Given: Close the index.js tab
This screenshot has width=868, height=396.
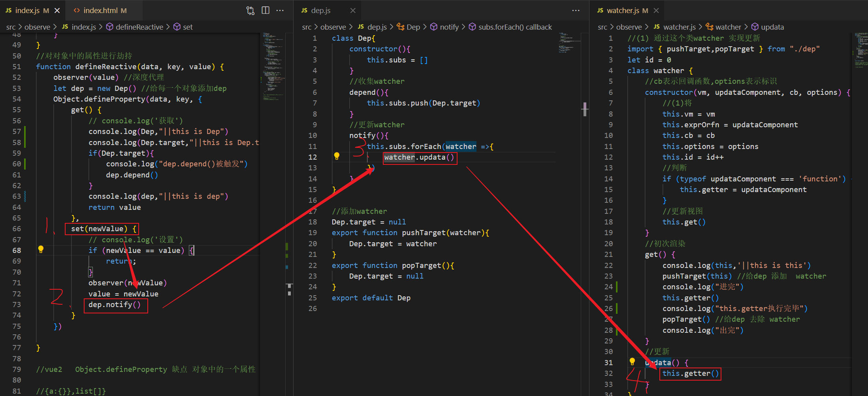Looking at the screenshot, I should (x=57, y=11).
